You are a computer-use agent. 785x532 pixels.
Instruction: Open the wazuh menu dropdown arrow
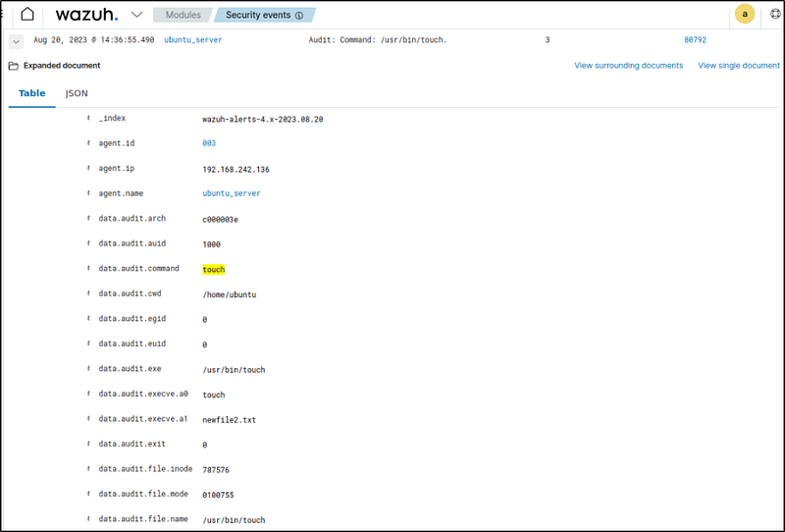pyautogui.click(x=136, y=15)
